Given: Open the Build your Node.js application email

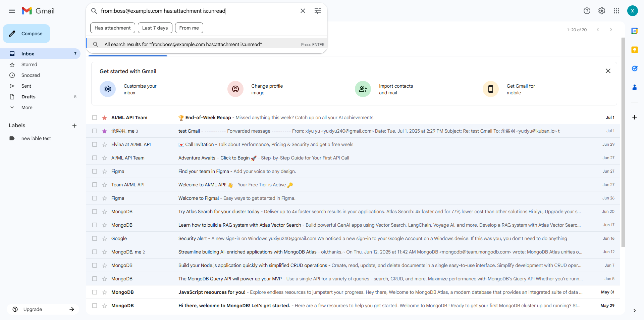Looking at the screenshot, I should (353, 265).
